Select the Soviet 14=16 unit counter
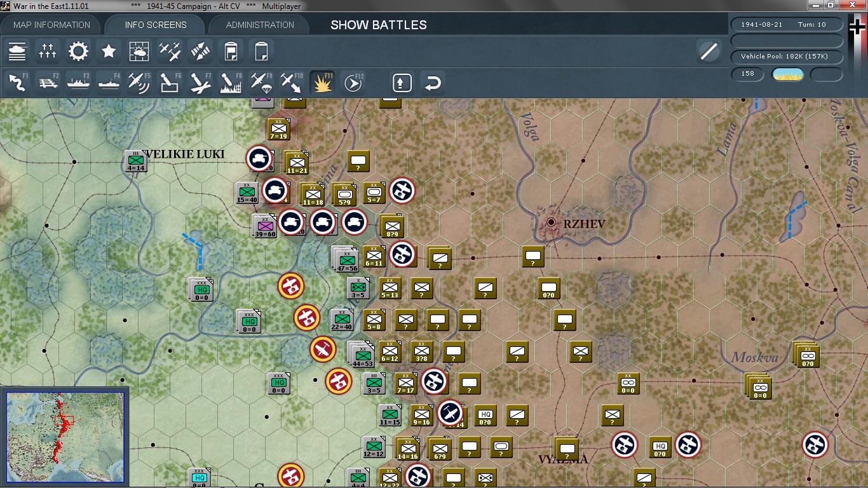The image size is (868, 488). pos(407,449)
